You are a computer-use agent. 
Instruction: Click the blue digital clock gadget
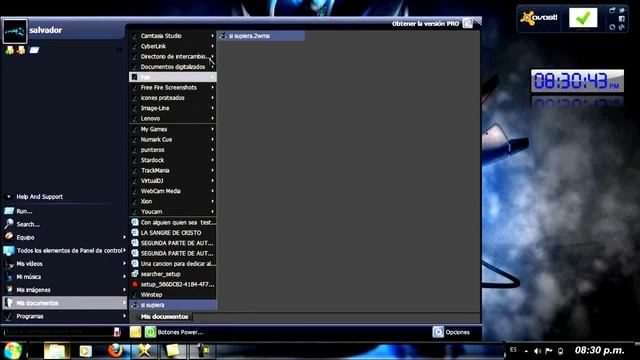577,81
